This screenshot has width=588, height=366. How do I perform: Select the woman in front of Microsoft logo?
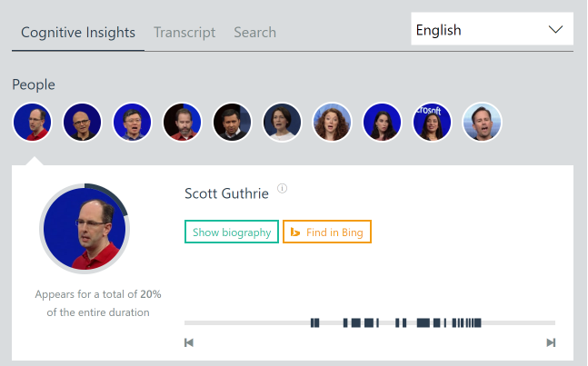click(432, 122)
